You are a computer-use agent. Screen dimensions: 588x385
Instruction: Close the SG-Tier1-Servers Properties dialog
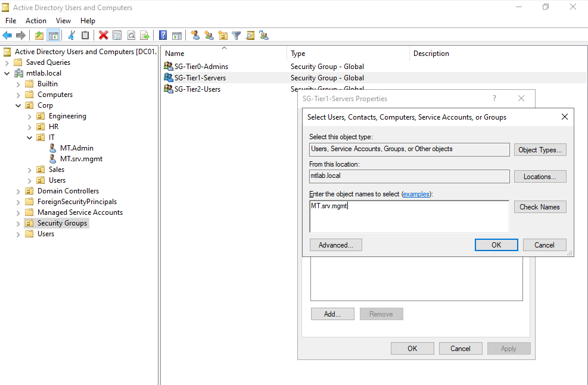(x=521, y=99)
